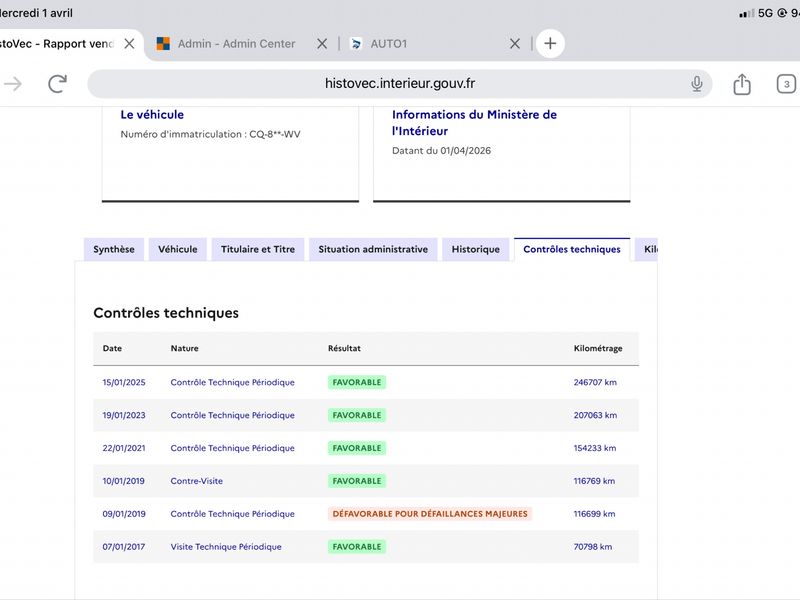The image size is (800, 600).
Task: Click the histovec.interieur.gouv.fr address bar
Action: 400,84
